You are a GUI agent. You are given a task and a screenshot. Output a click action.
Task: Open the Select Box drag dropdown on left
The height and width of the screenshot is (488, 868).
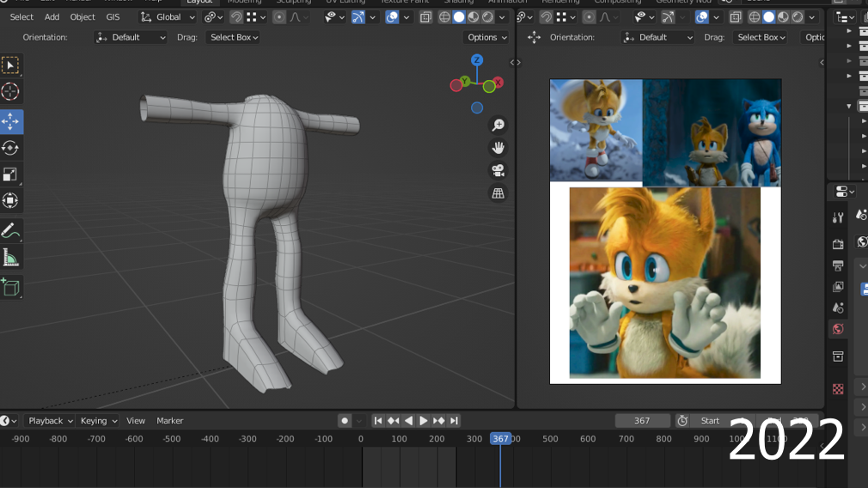pos(234,37)
